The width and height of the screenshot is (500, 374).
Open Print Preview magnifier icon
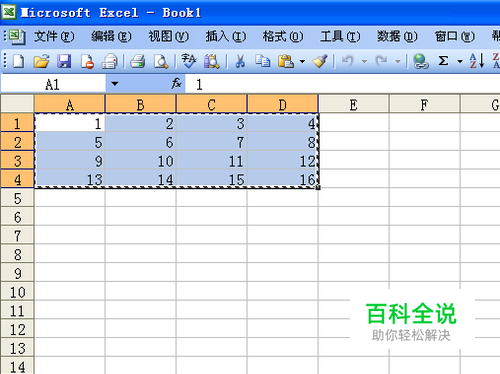(x=161, y=61)
